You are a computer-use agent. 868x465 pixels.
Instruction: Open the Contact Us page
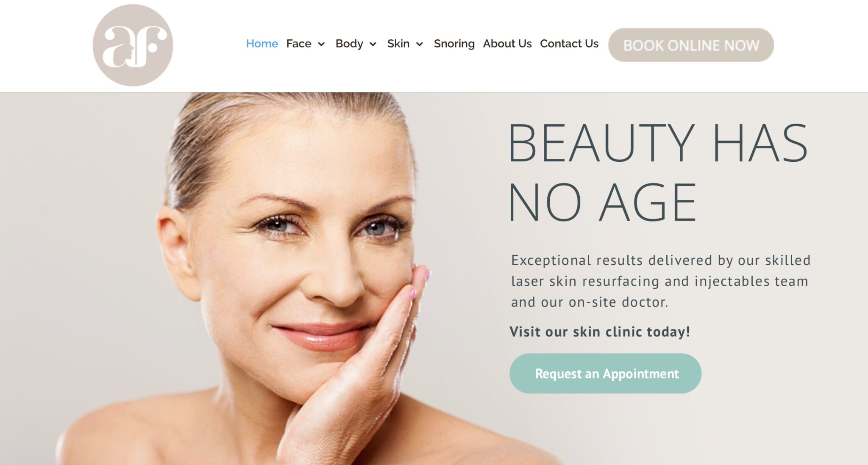pyautogui.click(x=569, y=44)
